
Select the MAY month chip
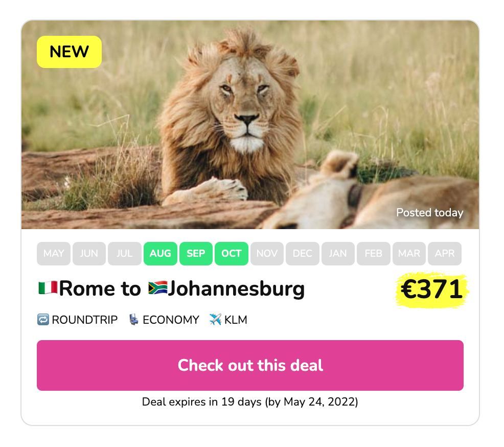[x=54, y=253]
